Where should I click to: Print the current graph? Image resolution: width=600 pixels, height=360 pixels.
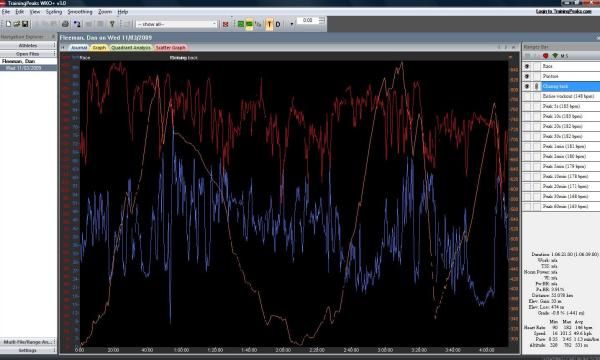pyautogui.click(x=65, y=24)
